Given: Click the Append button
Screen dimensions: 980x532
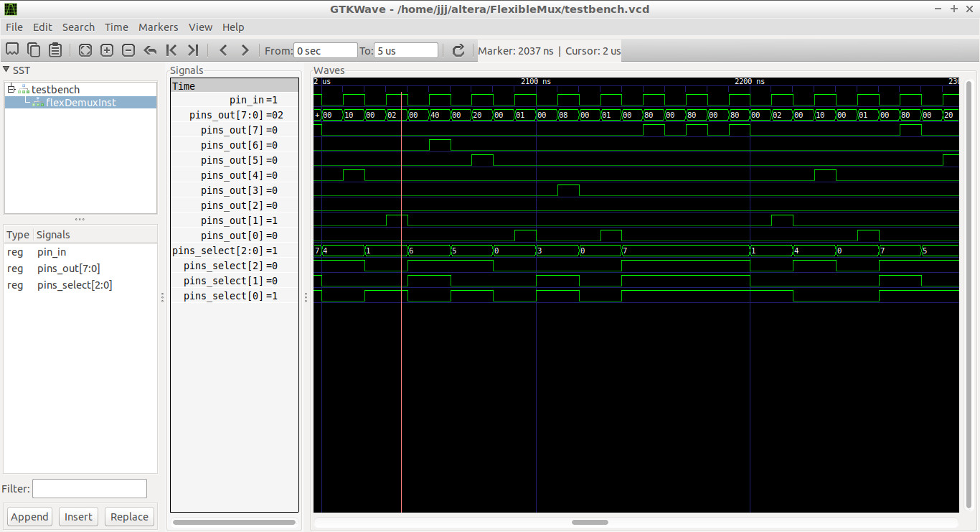Looking at the screenshot, I should coord(29,517).
